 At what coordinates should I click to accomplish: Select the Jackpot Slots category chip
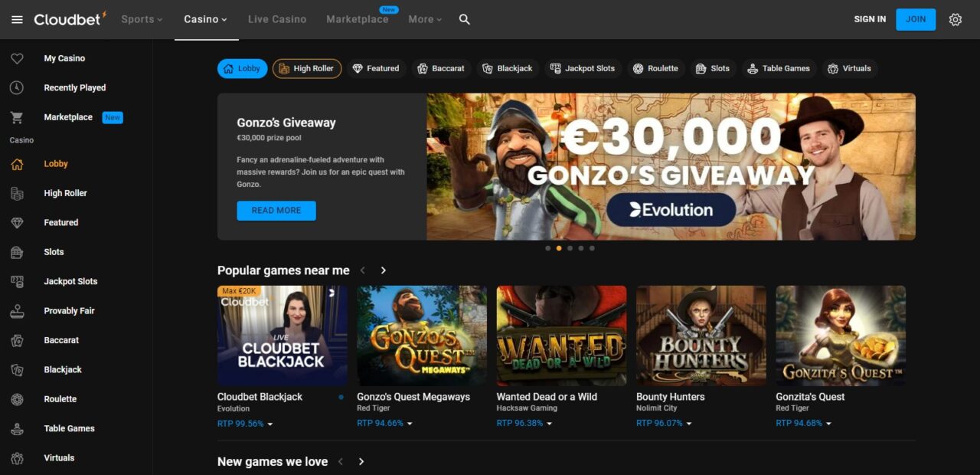[583, 69]
